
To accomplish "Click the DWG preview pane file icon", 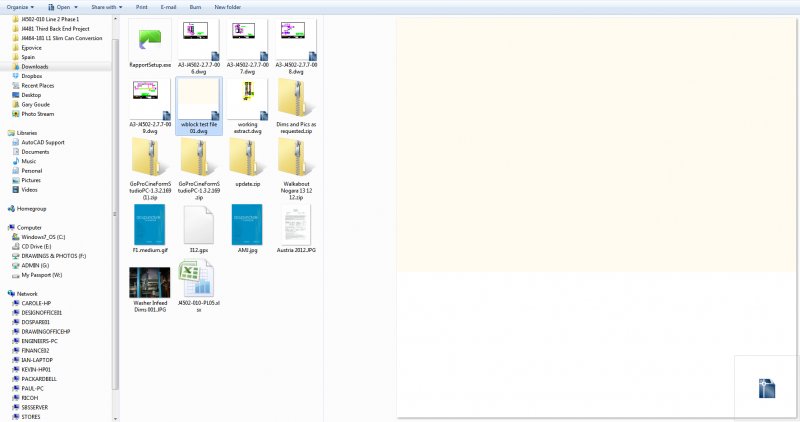I will click(x=766, y=388).
